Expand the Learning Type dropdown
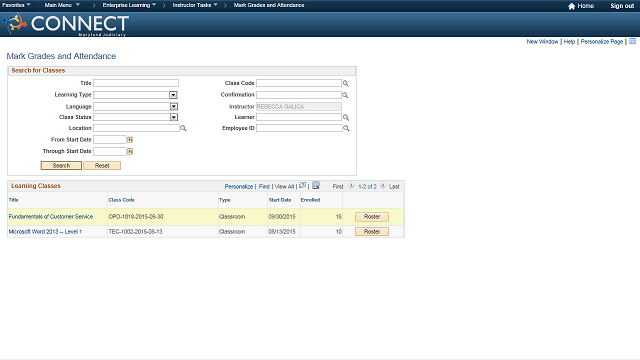 173,95
